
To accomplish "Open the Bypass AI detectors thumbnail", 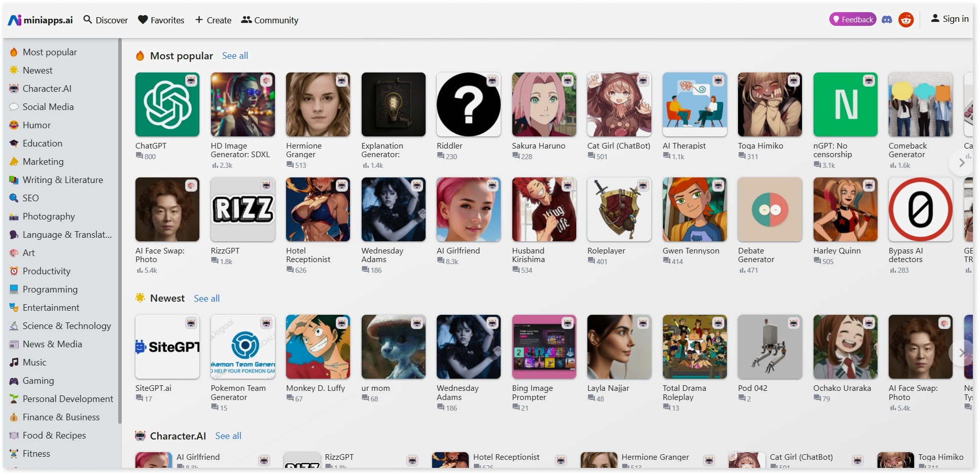I will click(x=921, y=209).
